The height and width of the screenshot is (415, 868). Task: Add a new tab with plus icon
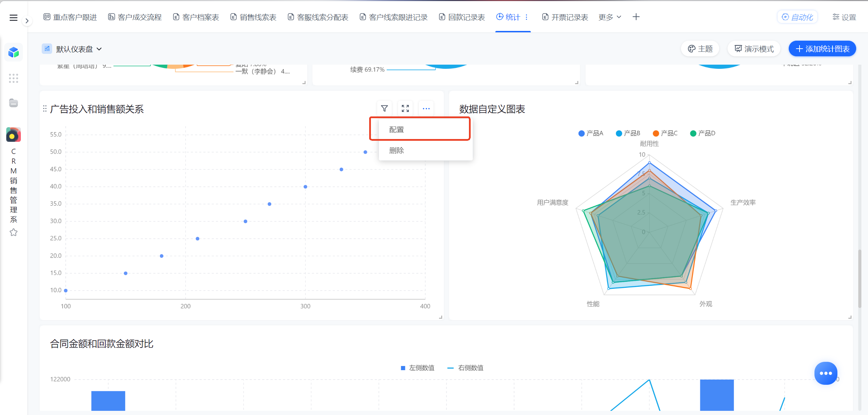click(636, 17)
